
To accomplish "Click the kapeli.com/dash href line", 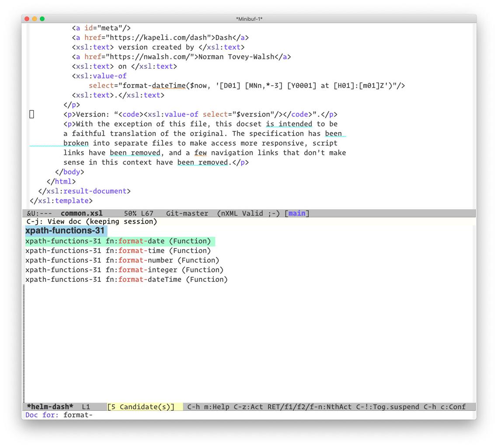I will click(x=160, y=38).
